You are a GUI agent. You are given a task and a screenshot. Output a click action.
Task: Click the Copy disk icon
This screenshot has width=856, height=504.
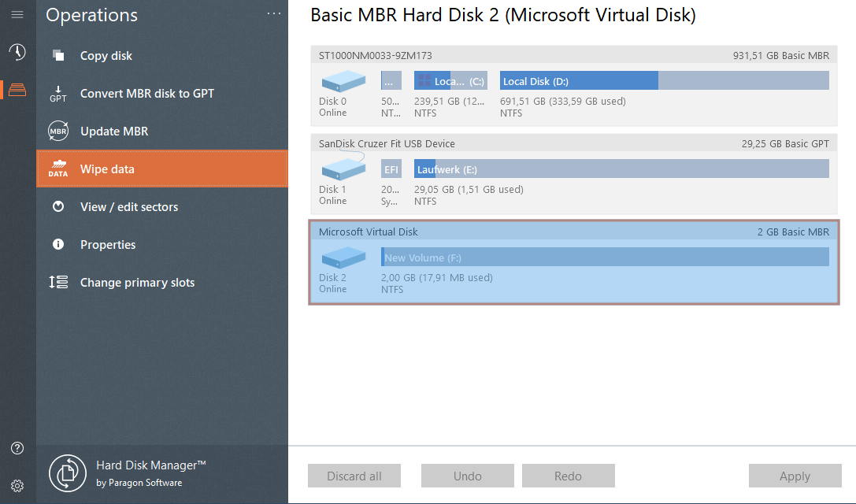point(58,56)
